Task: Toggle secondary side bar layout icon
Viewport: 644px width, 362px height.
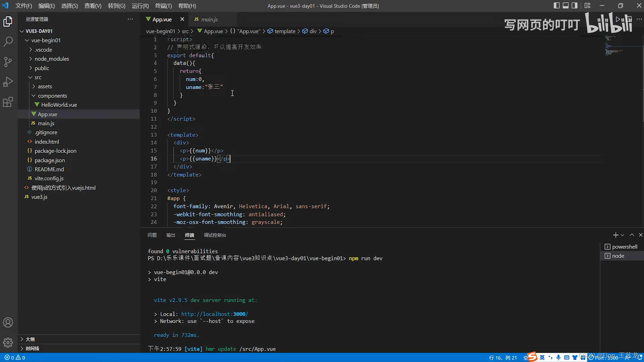Action: point(575,5)
